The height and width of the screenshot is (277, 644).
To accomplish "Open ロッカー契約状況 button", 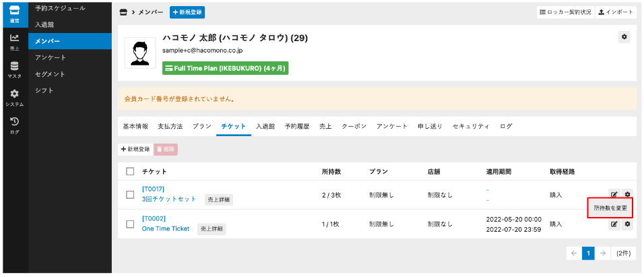I will pyautogui.click(x=565, y=13).
